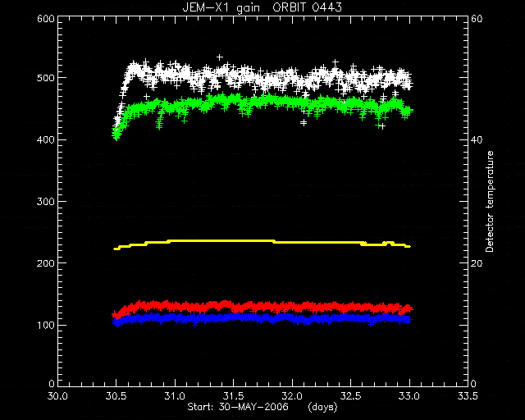Screen dimensions: 525x420
Task: Click the 500 tick label on left axis
Action: tap(46, 78)
